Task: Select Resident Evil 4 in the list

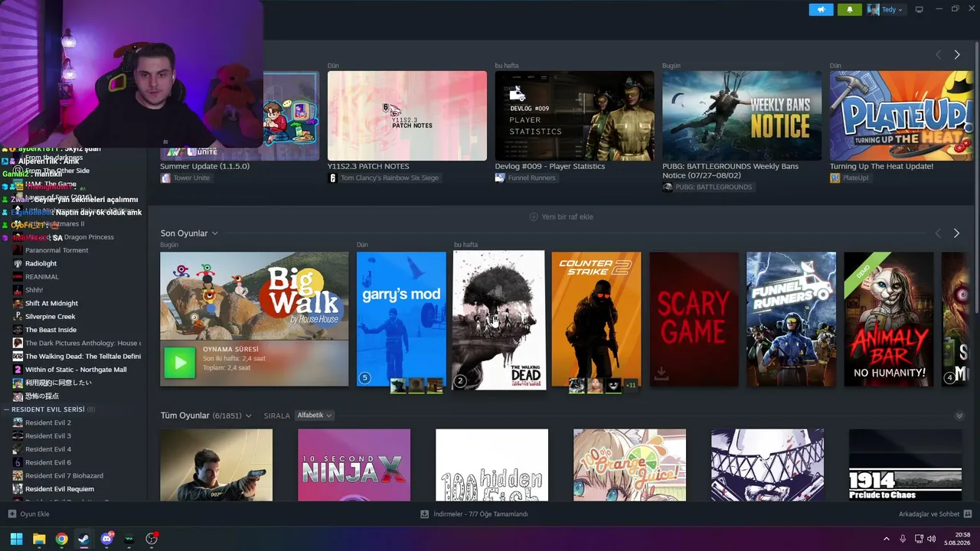Action: [x=47, y=449]
